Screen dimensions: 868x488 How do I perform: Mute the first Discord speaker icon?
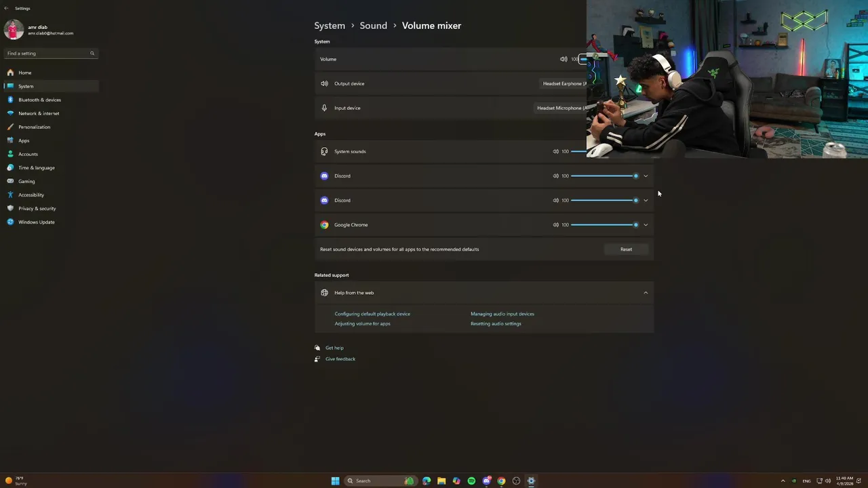coord(555,176)
